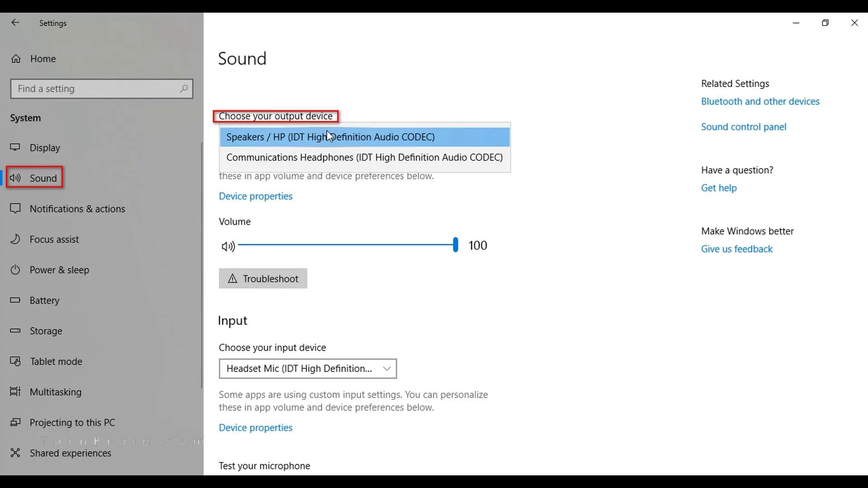Open Multitasking settings page
This screenshot has width=868, height=488.
click(x=56, y=392)
